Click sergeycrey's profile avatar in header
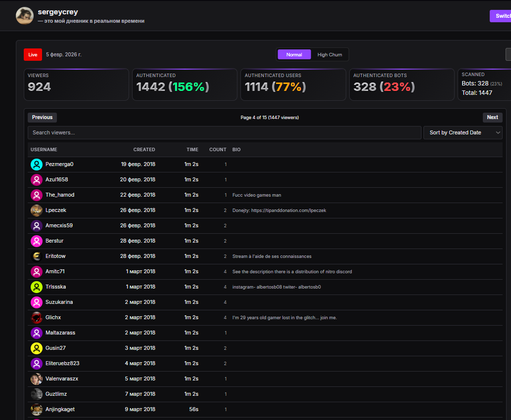 [x=25, y=16]
